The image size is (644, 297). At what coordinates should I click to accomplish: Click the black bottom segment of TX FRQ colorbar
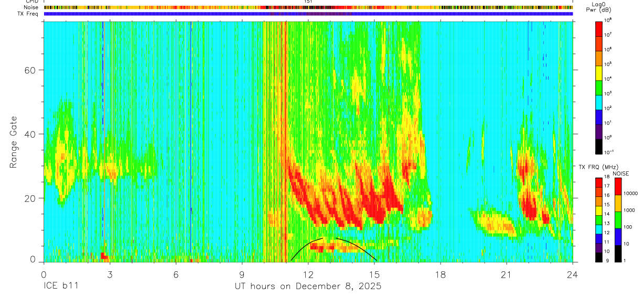click(599, 257)
